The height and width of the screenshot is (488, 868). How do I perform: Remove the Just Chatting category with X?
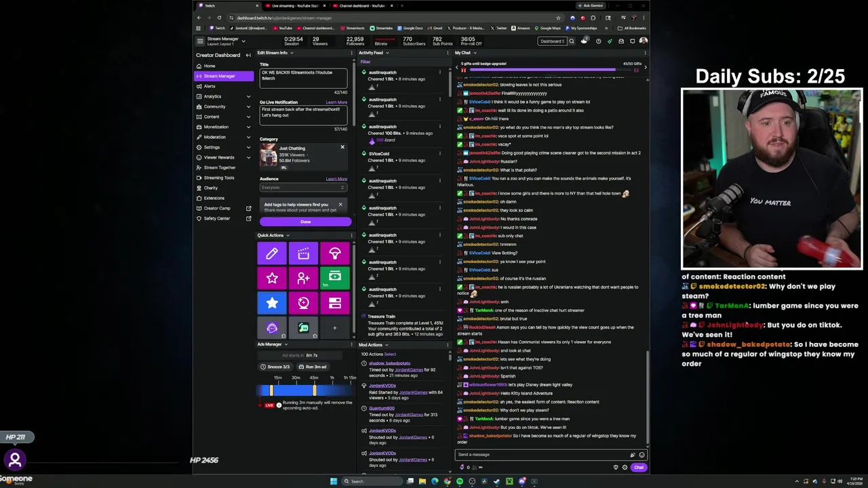(342, 147)
